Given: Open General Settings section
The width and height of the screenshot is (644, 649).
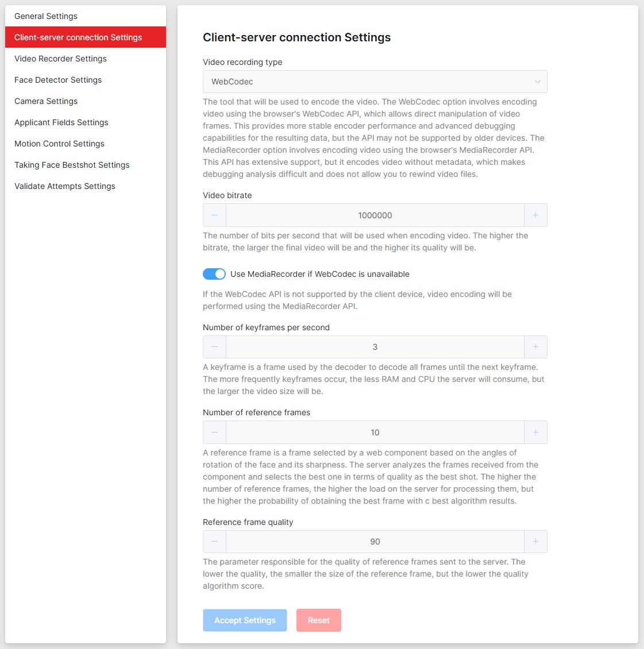Looking at the screenshot, I should click(46, 16).
